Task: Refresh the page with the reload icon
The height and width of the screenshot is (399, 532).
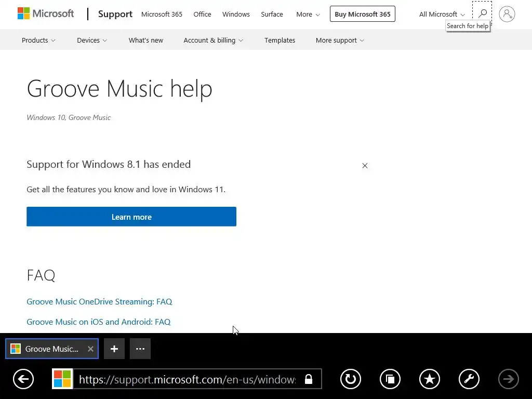Action: (351, 379)
